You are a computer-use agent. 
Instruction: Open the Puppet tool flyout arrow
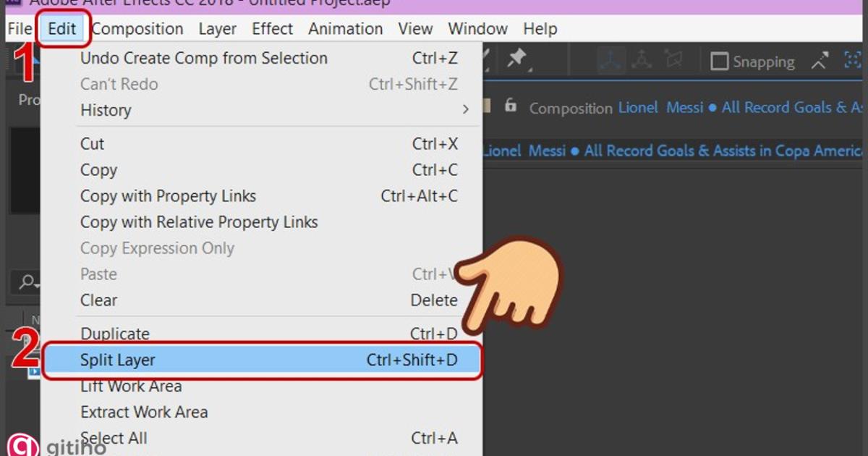pos(529,70)
